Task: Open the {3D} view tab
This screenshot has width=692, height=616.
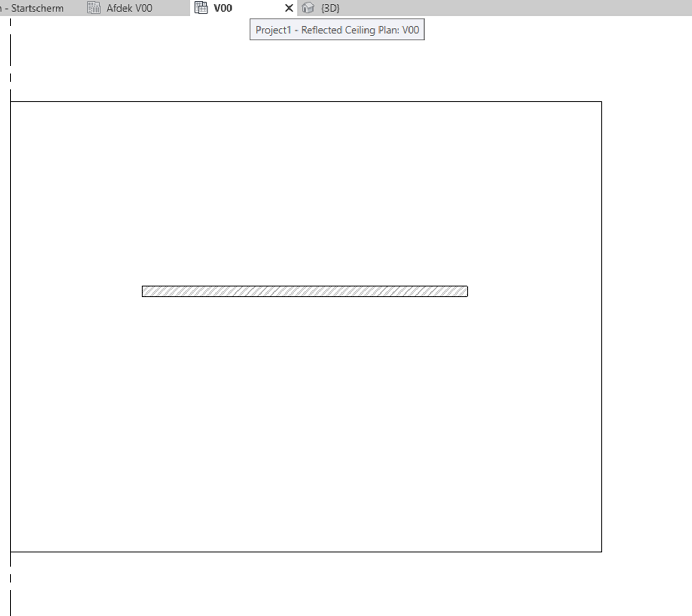Action: pos(330,8)
